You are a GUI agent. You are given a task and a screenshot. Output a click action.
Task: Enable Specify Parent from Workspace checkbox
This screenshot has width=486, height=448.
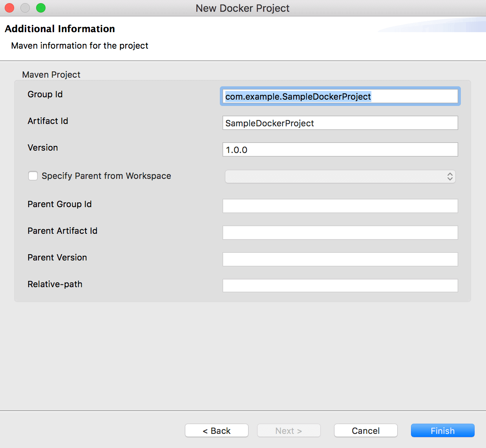33,176
